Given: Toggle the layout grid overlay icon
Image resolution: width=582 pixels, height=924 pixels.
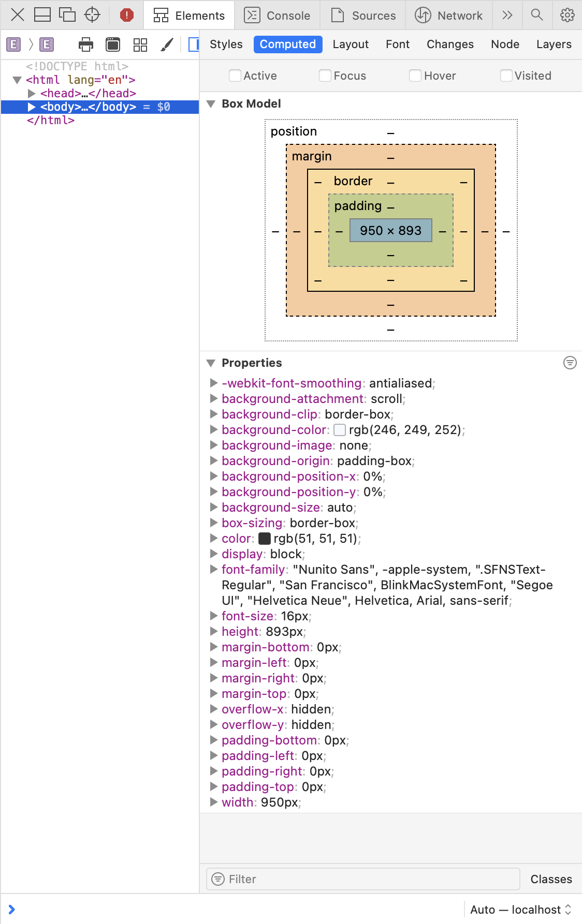Looking at the screenshot, I should 140,45.
